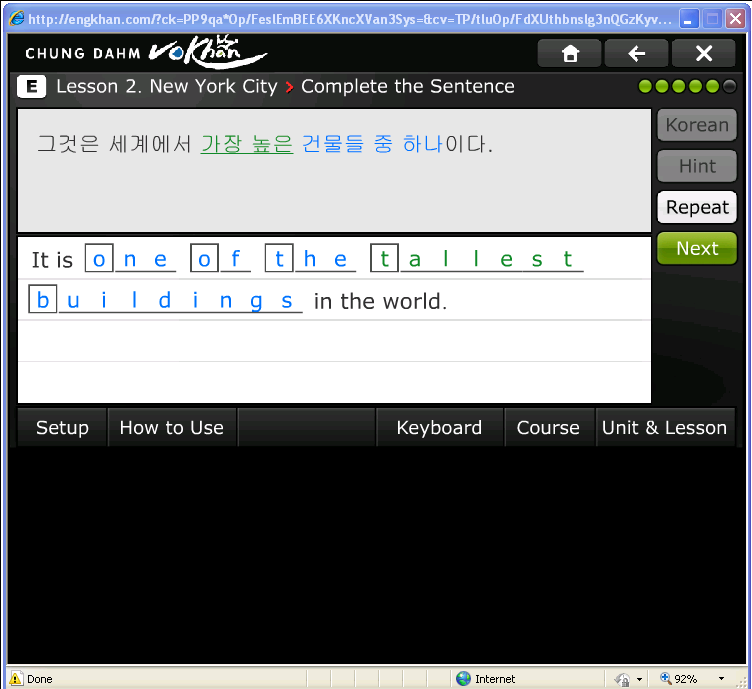The width and height of the screenshot is (752, 689).
Task: Click the Hint button
Action: [x=697, y=166]
